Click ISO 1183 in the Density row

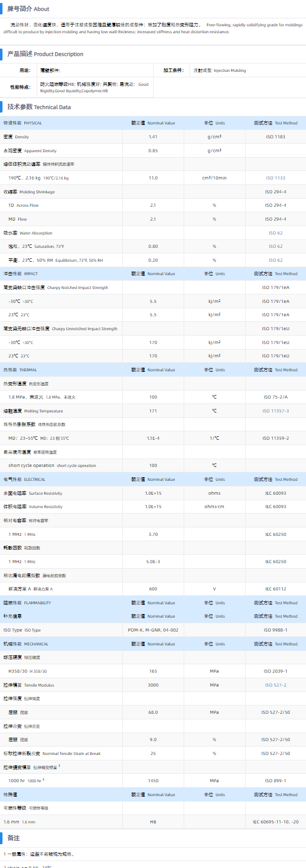point(275,137)
